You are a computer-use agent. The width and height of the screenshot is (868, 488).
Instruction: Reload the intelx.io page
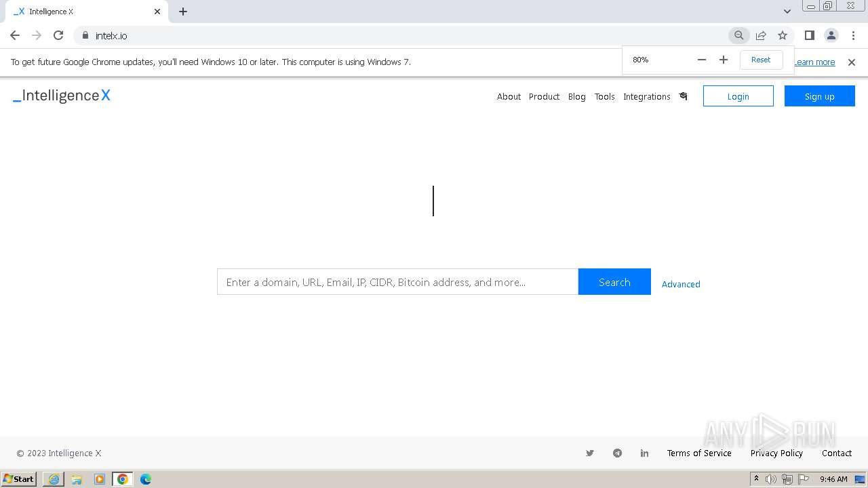[58, 35]
